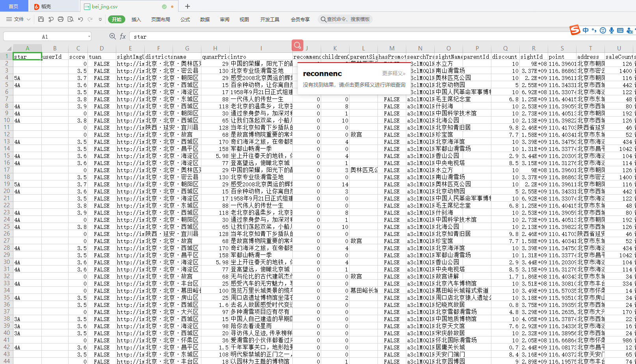
Task: Click the formula bar containing star
Action: click(382, 37)
